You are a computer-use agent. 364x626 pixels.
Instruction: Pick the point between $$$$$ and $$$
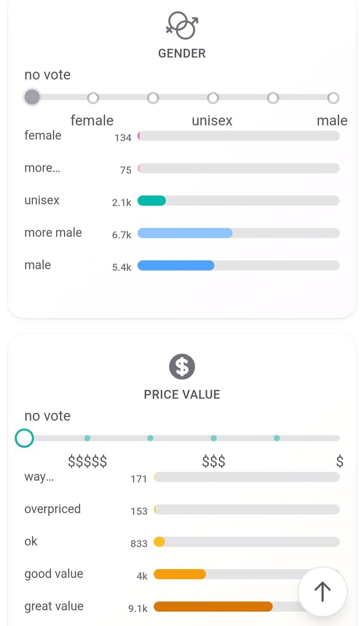point(150,438)
